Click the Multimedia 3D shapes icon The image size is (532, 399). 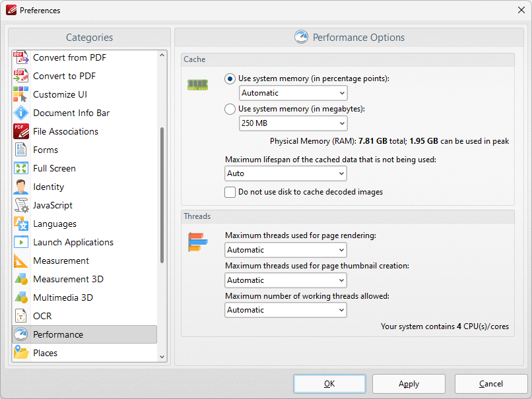point(21,297)
